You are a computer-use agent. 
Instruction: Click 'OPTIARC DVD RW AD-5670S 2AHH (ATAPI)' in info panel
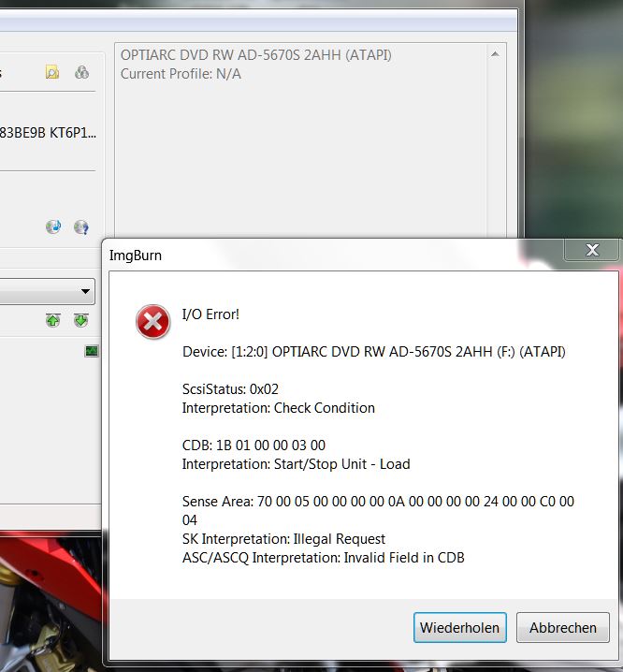[255, 55]
